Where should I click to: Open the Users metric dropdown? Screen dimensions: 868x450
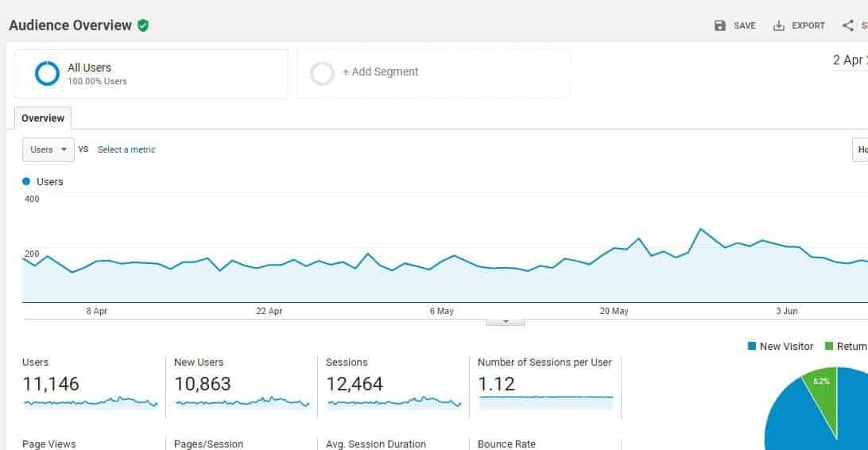pos(48,150)
